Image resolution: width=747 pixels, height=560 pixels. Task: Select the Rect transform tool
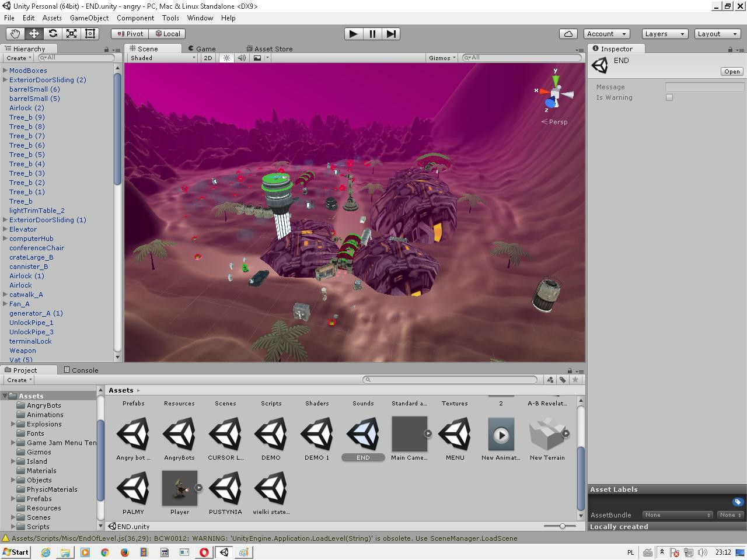click(x=90, y=34)
